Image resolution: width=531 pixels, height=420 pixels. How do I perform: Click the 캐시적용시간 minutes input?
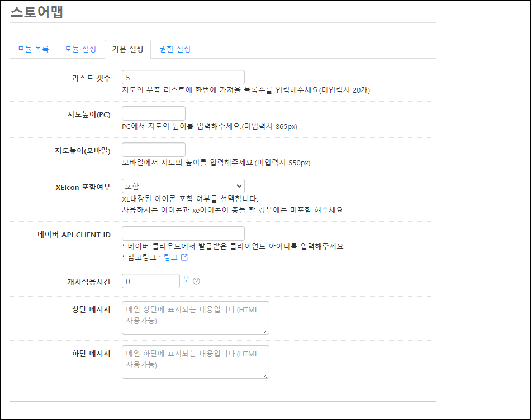coord(151,281)
